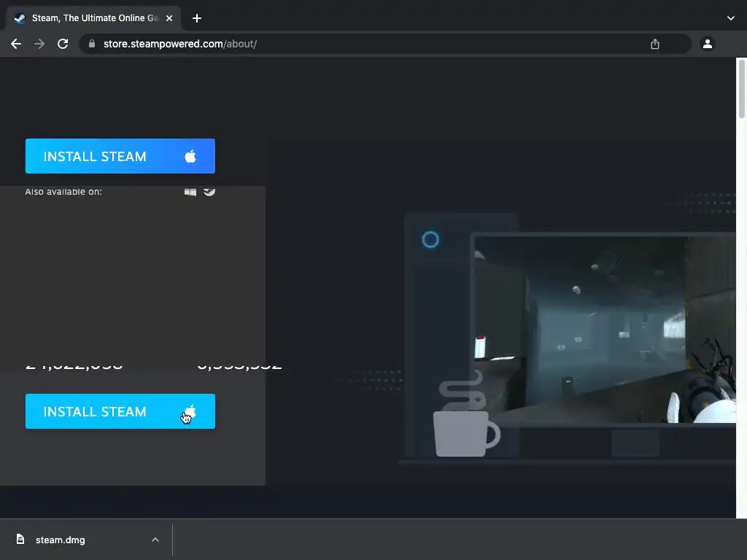Click the SteamOS platform icon
This screenshot has width=747, height=560.
(x=209, y=192)
